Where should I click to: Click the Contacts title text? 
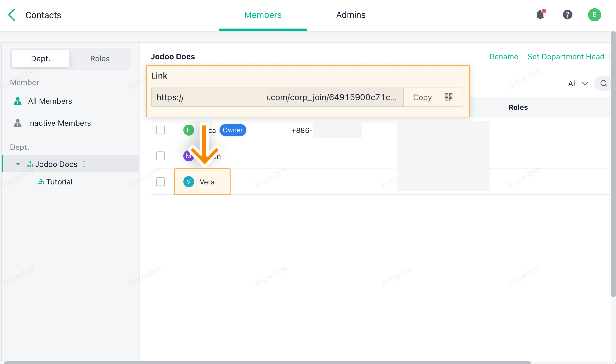[43, 15]
